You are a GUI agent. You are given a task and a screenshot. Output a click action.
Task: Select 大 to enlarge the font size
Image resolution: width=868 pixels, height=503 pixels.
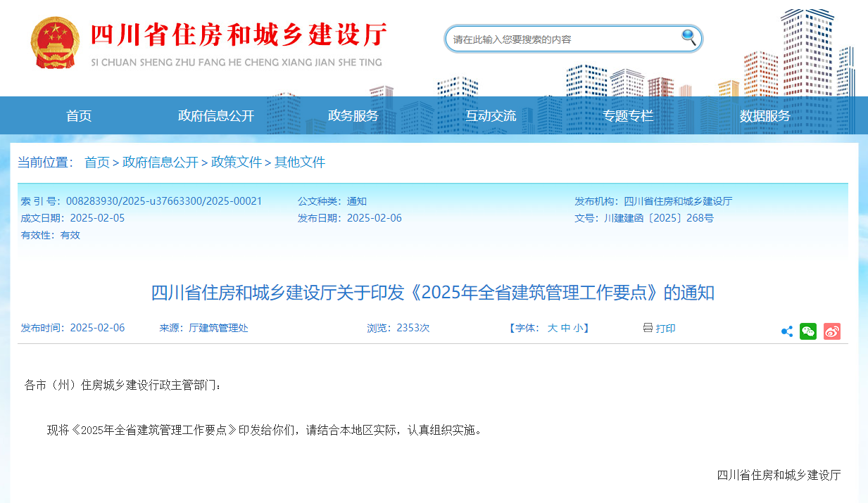click(x=552, y=328)
